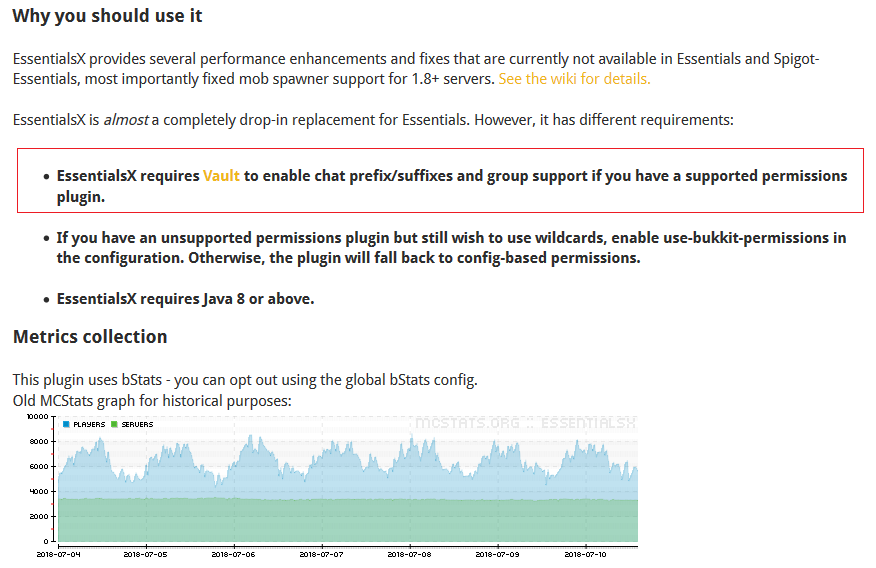
Task: Click the 'Java 8 or above' bullet point
Action: pos(185,298)
